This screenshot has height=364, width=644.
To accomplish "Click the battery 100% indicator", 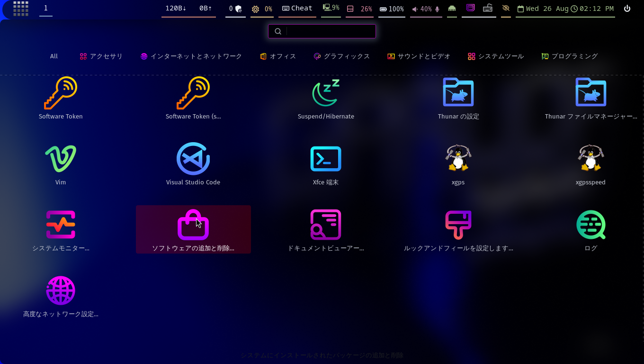I will click(x=392, y=9).
